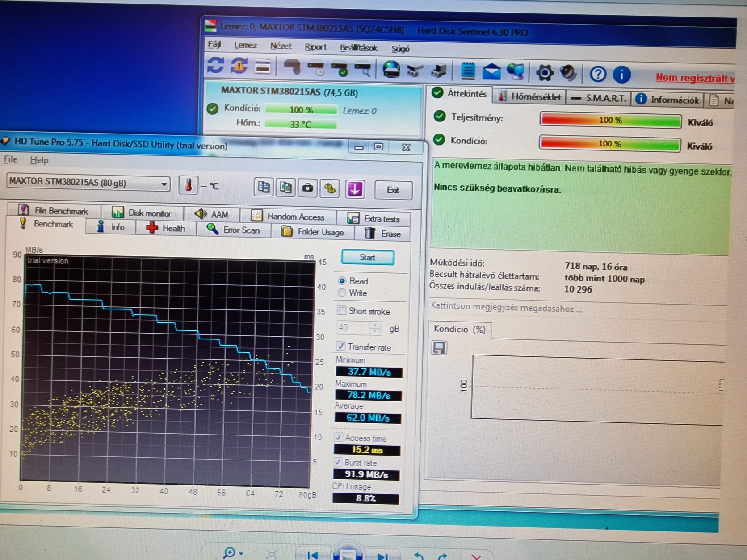Click copy info to clipboard icon in HD Tune

pyautogui.click(x=264, y=187)
